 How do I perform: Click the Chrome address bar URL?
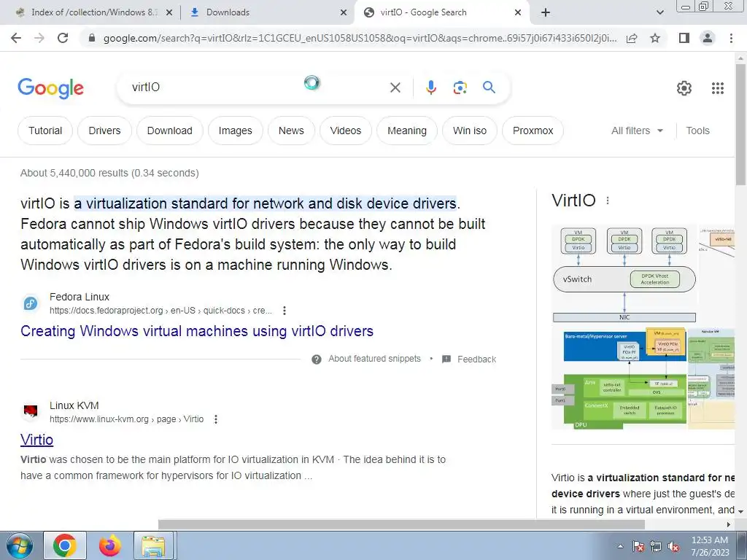point(360,38)
